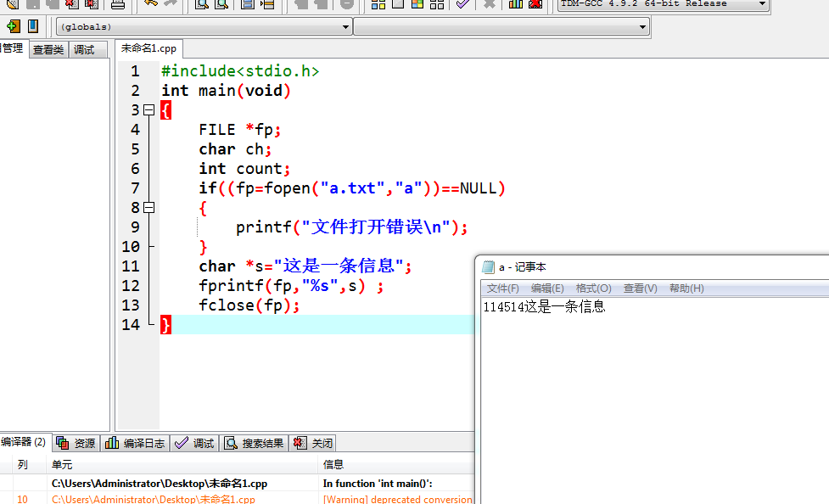Open the Replace magnifier tool
Viewport: 829px width, 504px height.
(221, 3)
